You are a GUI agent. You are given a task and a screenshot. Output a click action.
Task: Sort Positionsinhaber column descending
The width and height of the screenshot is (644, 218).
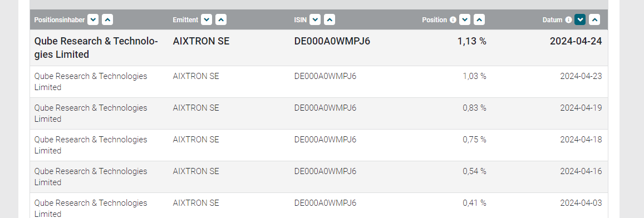click(93, 19)
